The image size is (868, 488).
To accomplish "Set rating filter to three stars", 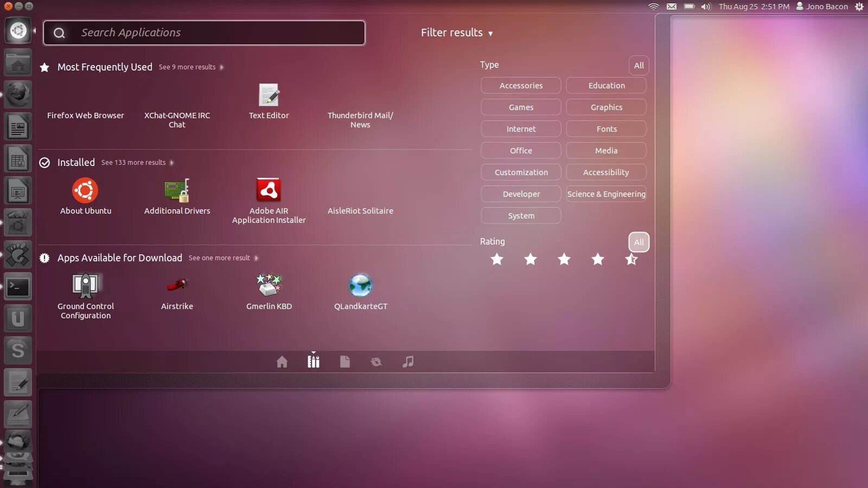I will pos(564,259).
